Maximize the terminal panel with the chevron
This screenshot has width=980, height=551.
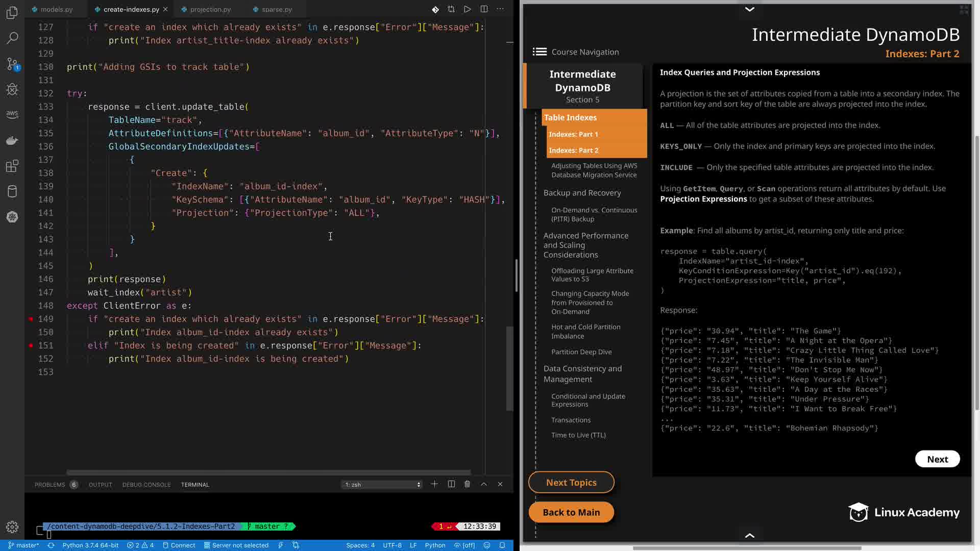click(484, 484)
